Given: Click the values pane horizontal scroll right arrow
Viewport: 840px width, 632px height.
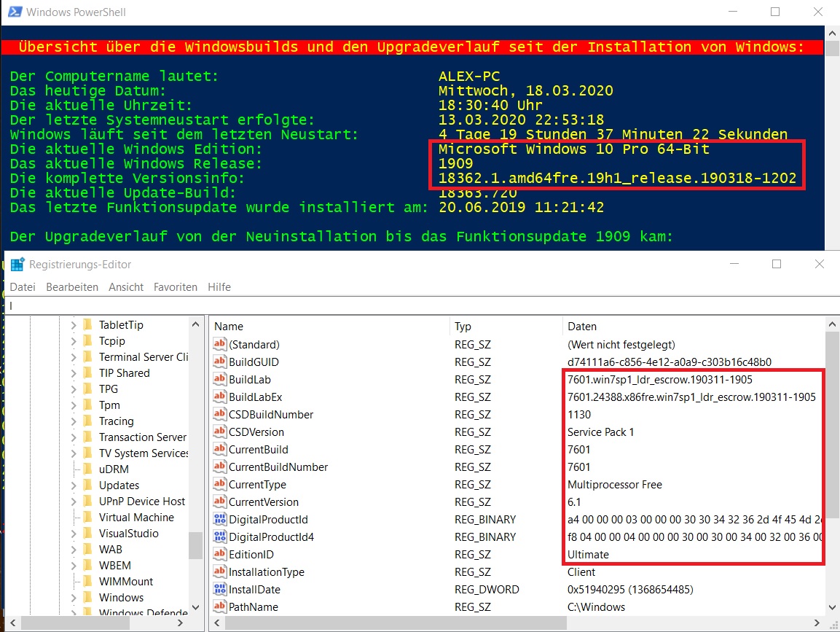Looking at the screenshot, I should 817,623.
